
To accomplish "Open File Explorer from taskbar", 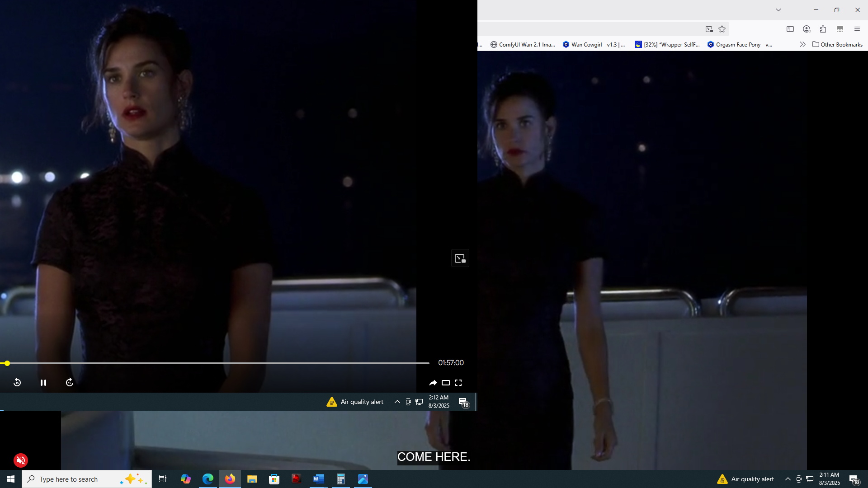I will click(x=252, y=479).
